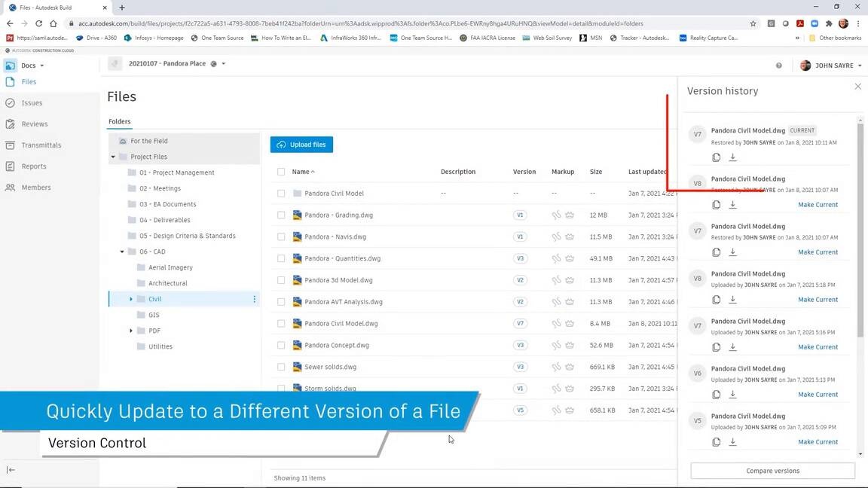Make V5 uploaded 5:09 PM current

(818, 442)
